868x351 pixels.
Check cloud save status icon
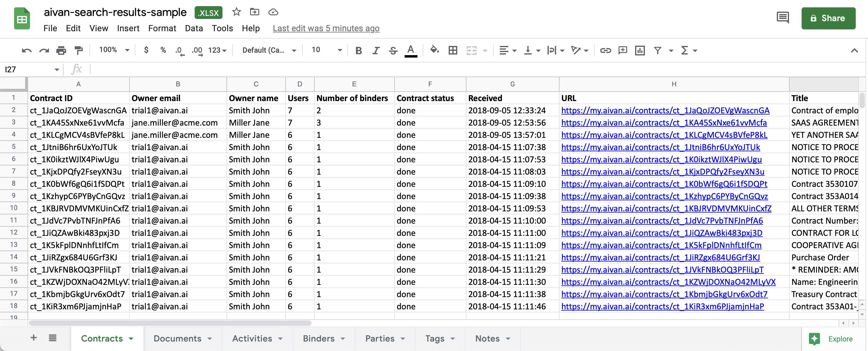pos(273,12)
